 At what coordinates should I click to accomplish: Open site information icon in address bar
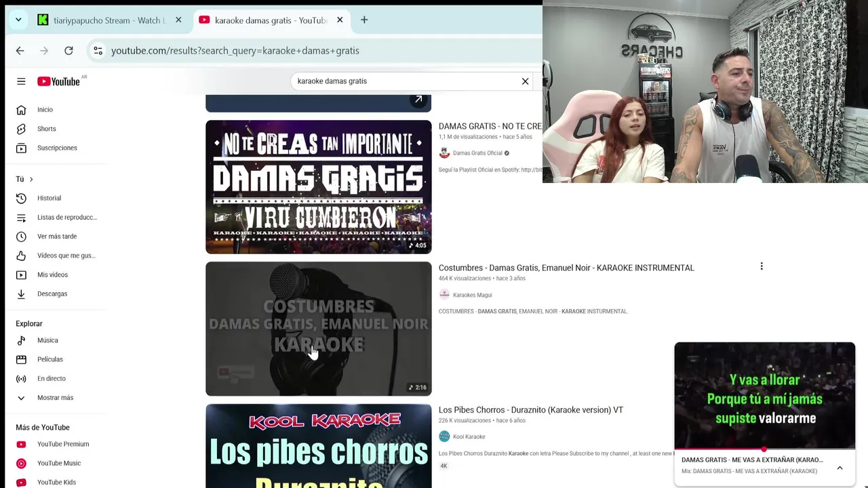click(98, 51)
